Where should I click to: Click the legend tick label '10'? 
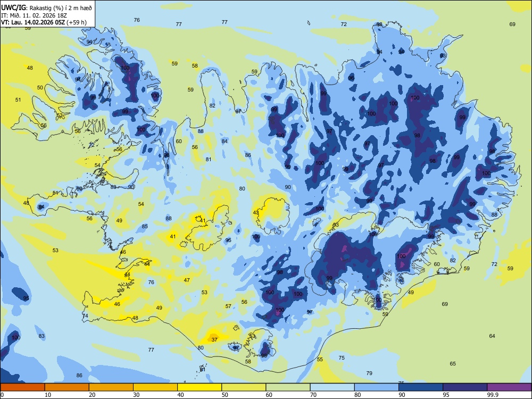[x=48, y=395]
